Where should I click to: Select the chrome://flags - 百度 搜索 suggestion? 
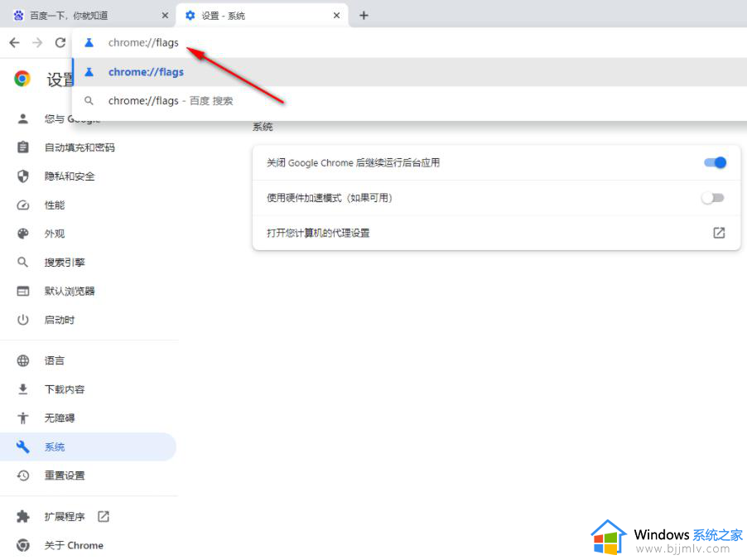[410, 101]
